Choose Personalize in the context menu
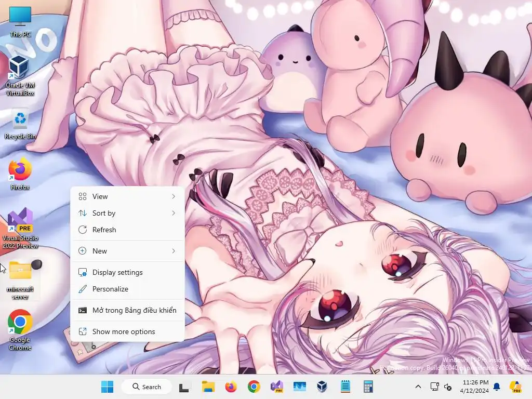 (x=128, y=289)
